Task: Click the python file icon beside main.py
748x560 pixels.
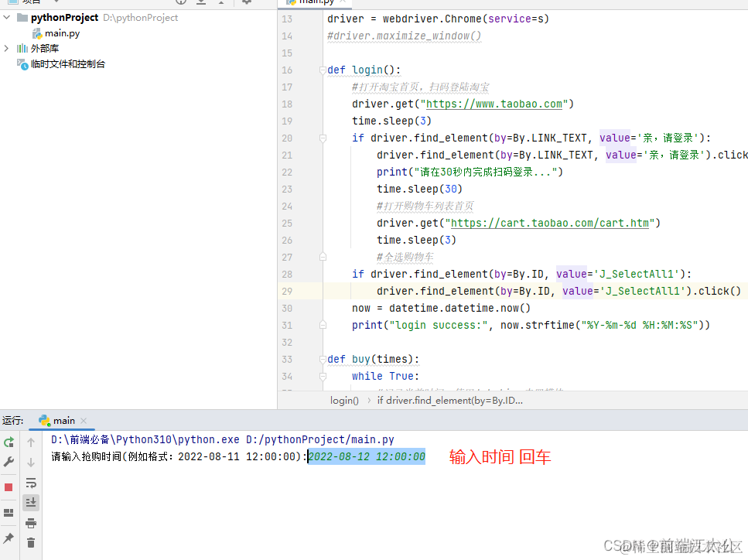Action: [x=36, y=33]
